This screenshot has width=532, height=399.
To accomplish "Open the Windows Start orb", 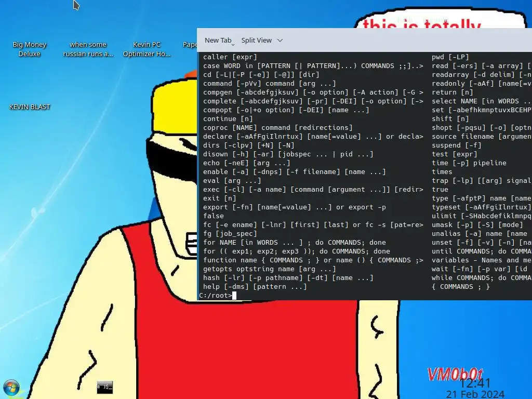I will coord(11,388).
